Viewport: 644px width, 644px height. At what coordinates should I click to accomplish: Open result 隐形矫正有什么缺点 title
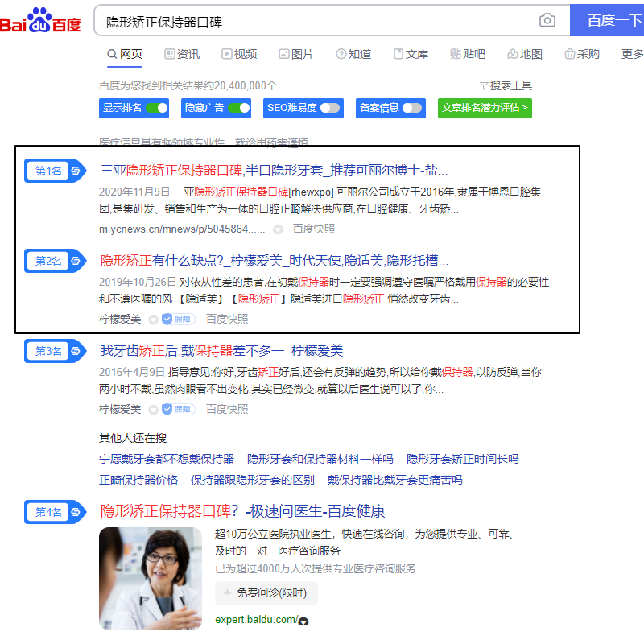pyautogui.click(x=274, y=260)
